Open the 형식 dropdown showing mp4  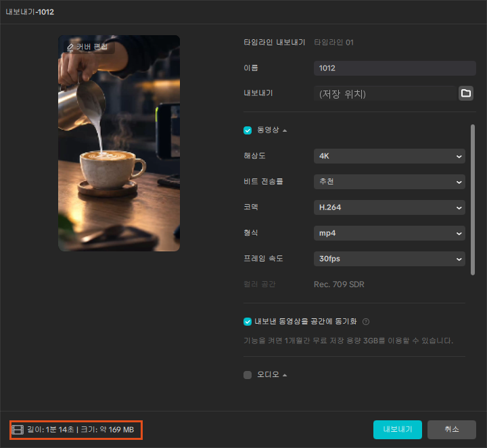click(390, 233)
